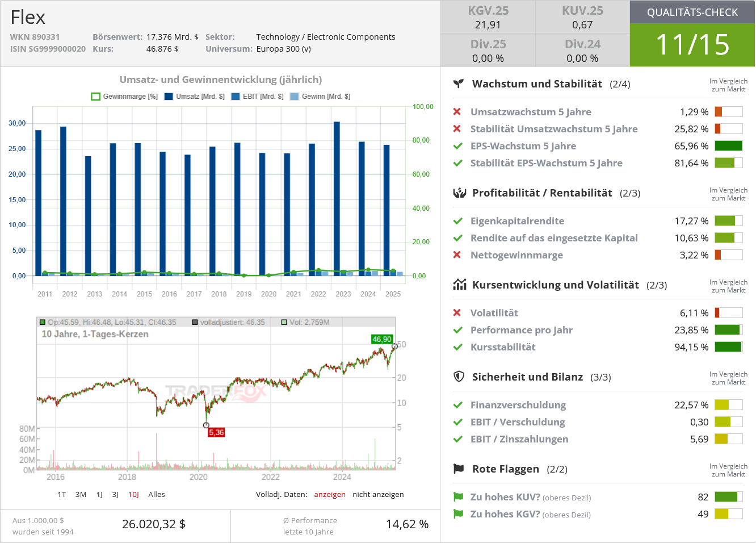Screen dimensions: 756x543
Task: Click green check beside Stabilität EPS-Wachstum 5 Jahre
Action: point(457,163)
